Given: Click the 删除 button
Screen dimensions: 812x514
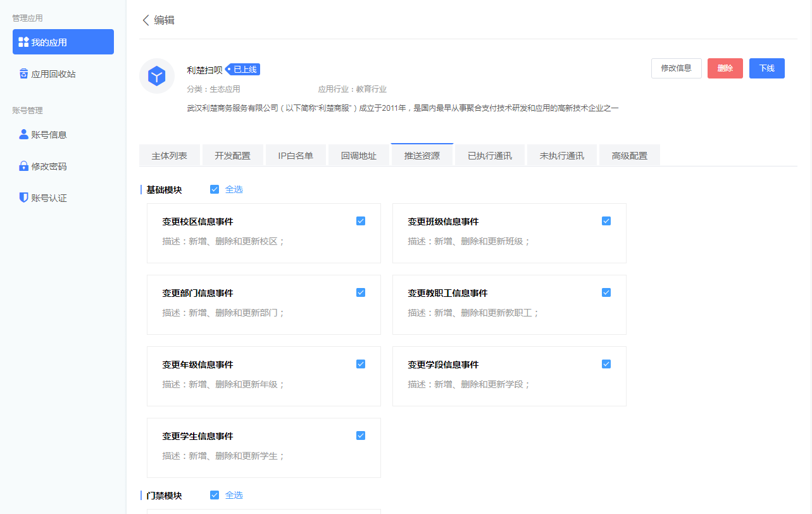Looking at the screenshot, I should [x=725, y=68].
